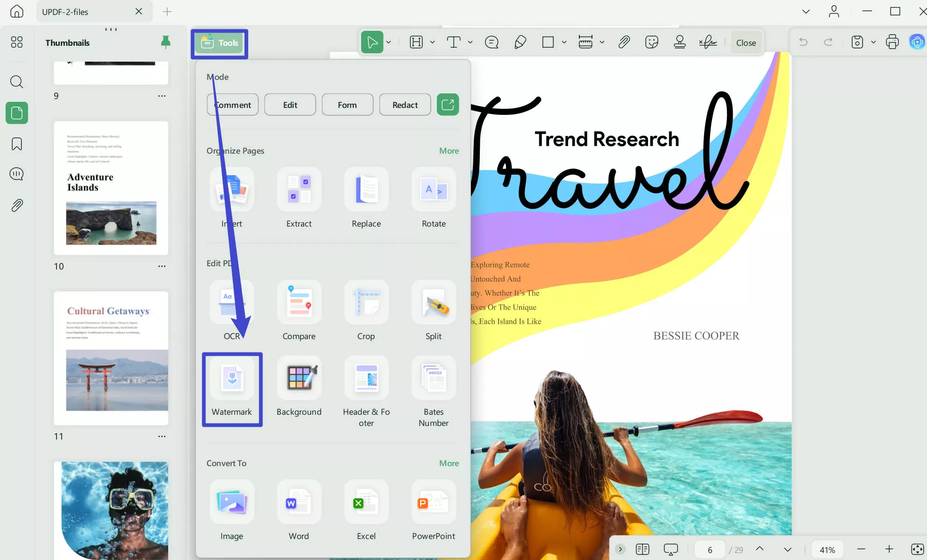The width and height of the screenshot is (927, 560).
Task: Convert PDF to PowerPoint
Action: pyautogui.click(x=434, y=510)
